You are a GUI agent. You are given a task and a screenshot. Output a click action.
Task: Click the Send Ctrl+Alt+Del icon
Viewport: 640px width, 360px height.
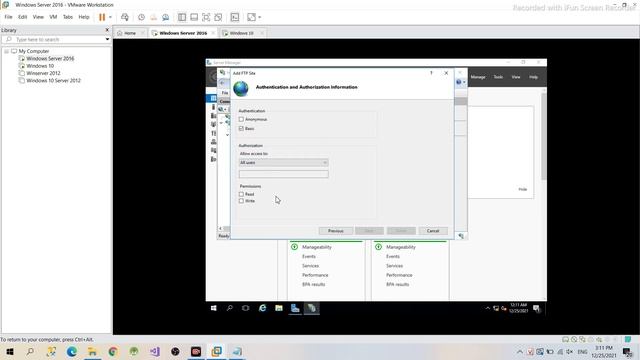[124, 17]
